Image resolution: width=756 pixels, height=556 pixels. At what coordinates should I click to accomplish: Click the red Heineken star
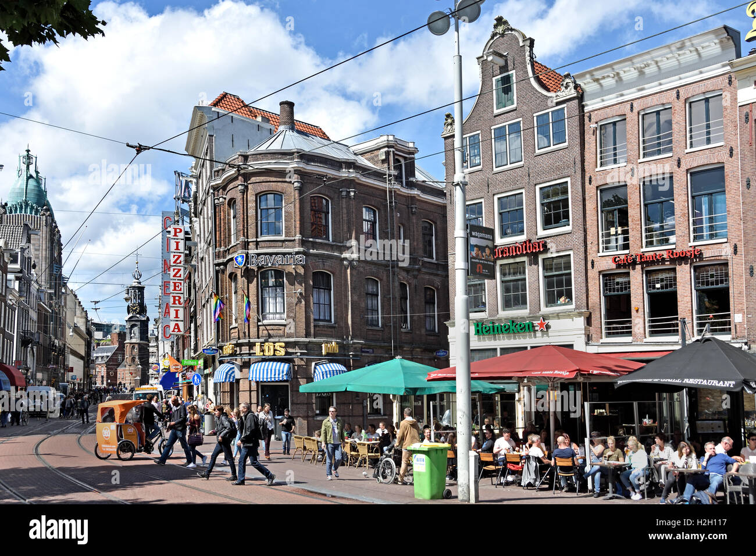point(542,325)
